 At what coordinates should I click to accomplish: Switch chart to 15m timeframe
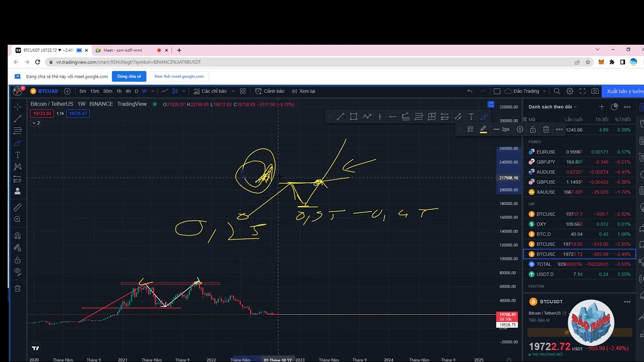click(95, 91)
